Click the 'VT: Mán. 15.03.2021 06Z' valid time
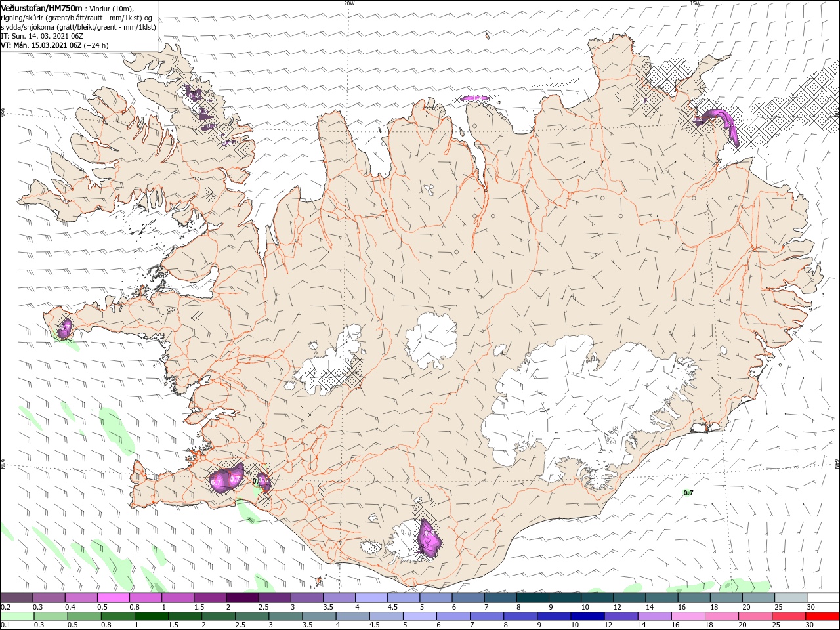 [x=41, y=45]
